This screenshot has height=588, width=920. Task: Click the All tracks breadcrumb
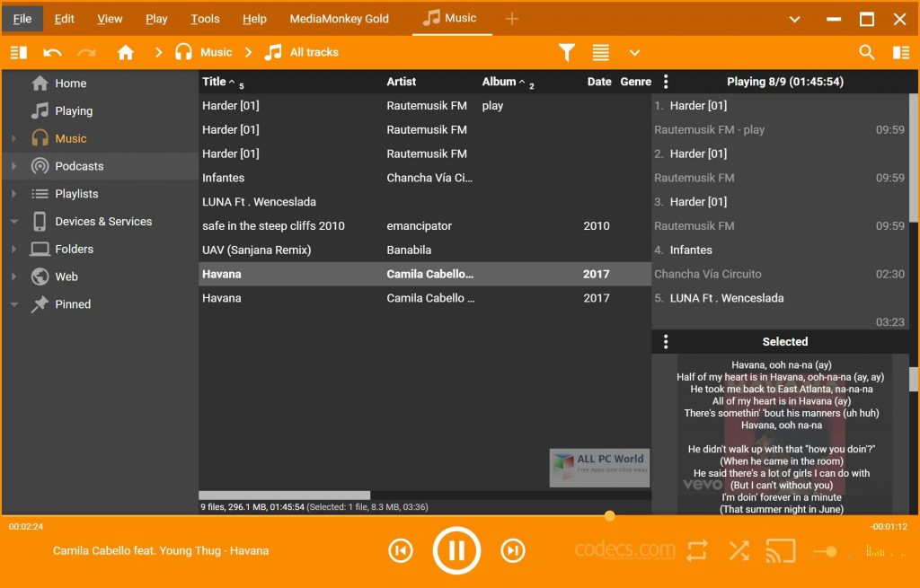[314, 52]
